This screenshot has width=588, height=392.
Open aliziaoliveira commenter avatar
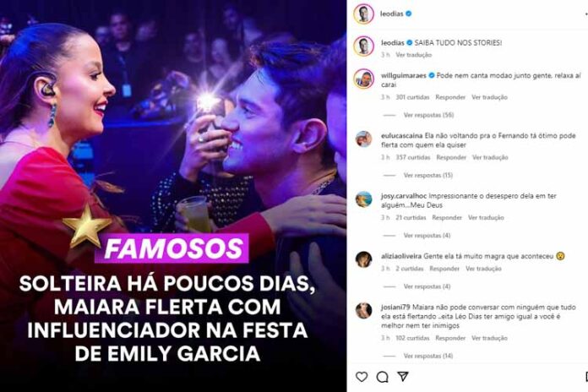(363, 259)
